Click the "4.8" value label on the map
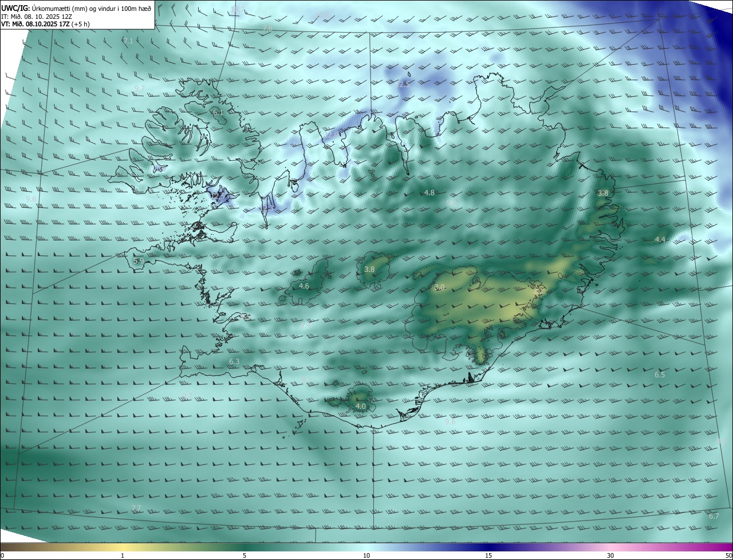Viewport: 733px width, 560px height. [429, 193]
